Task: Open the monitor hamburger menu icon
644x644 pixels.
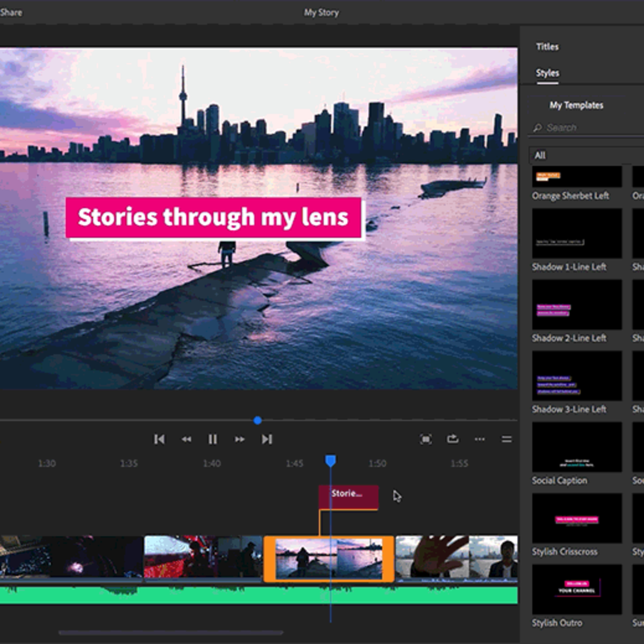Action: pyautogui.click(x=506, y=439)
